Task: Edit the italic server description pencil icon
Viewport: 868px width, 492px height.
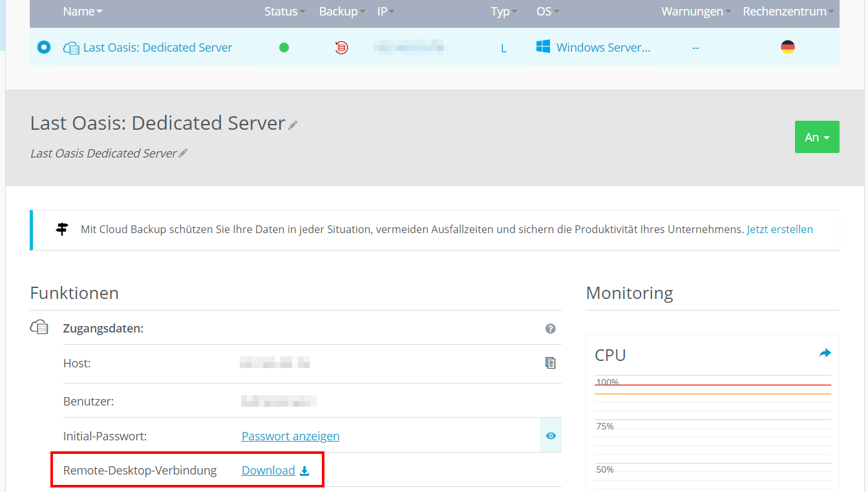Action: point(183,153)
